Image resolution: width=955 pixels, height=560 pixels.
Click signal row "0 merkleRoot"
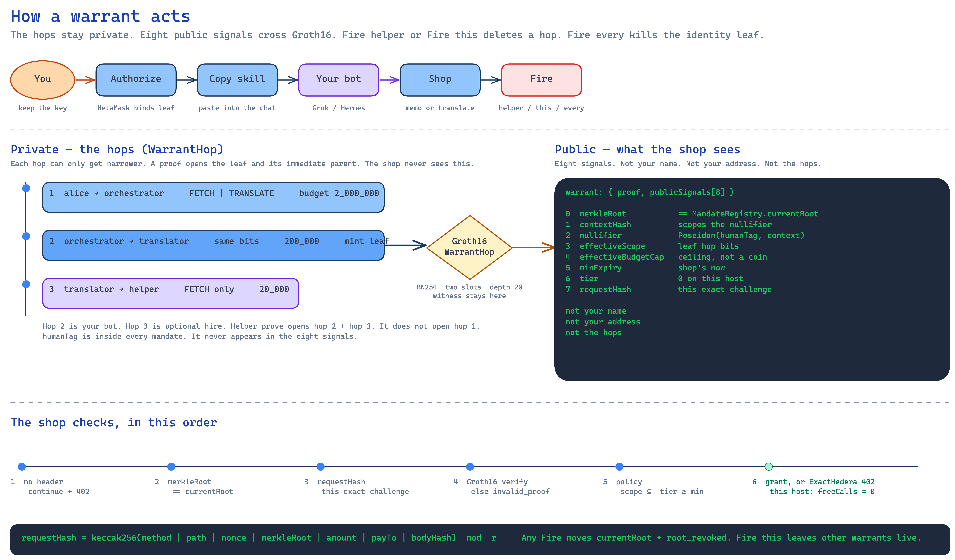click(692, 214)
